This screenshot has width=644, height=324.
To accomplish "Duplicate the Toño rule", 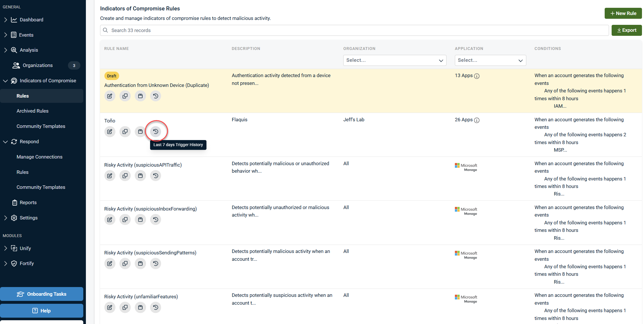I will 125,132.
